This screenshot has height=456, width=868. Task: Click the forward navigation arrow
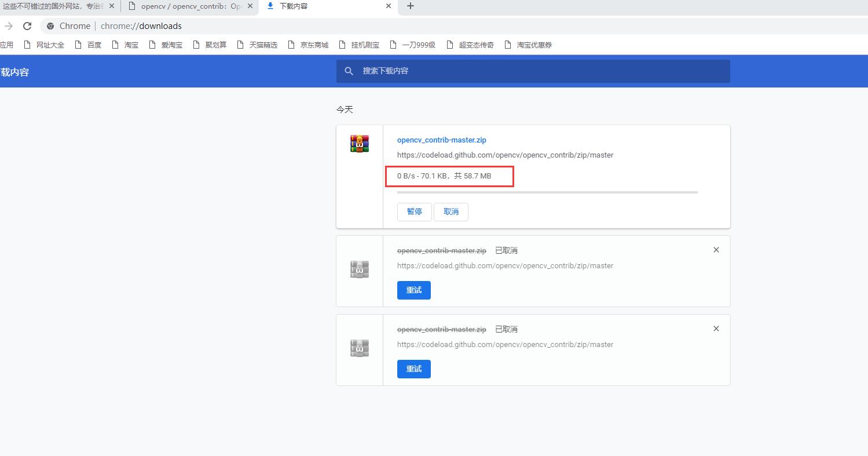tap(8, 26)
